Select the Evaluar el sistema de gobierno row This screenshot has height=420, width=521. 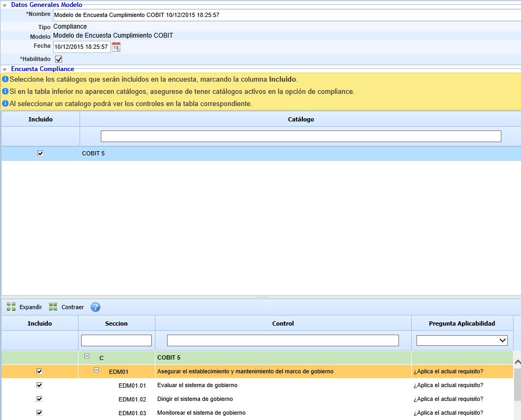[x=197, y=385]
